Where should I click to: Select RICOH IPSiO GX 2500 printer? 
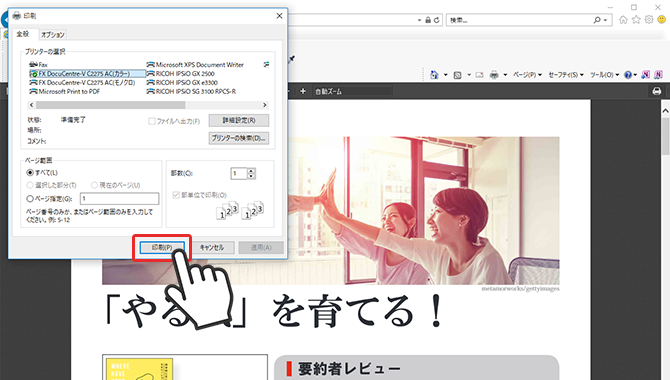tap(181, 74)
